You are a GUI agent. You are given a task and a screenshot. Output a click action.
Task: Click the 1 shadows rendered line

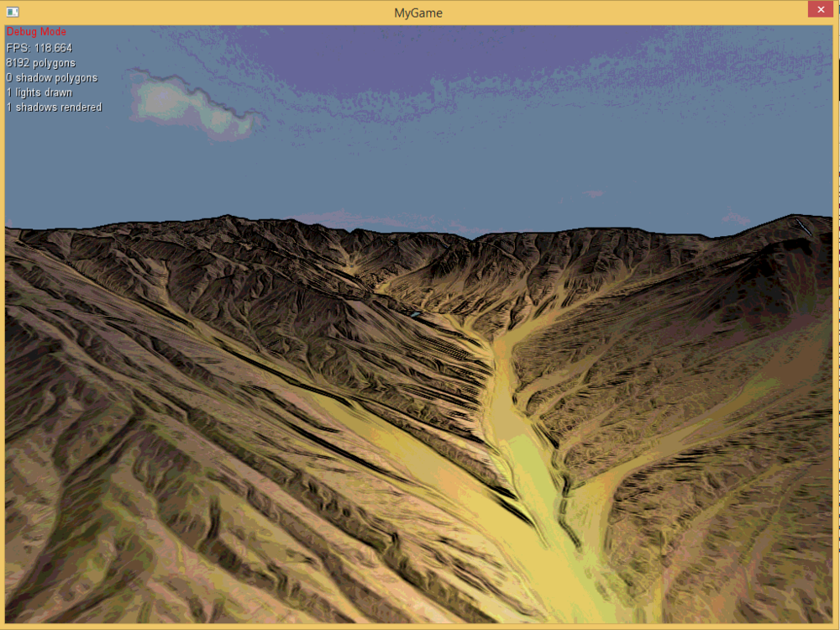pyautogui.click(x=54, y=108)
